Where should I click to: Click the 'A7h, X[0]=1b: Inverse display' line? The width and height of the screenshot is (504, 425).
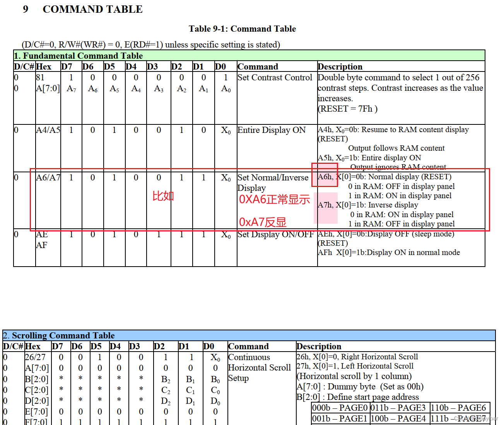pyautogui.click(x=368, y=205)
